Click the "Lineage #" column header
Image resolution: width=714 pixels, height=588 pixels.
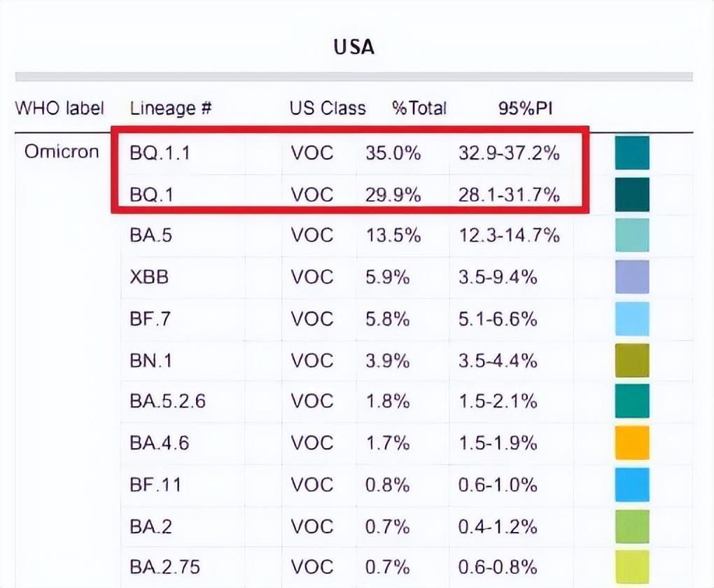point(171,108)
